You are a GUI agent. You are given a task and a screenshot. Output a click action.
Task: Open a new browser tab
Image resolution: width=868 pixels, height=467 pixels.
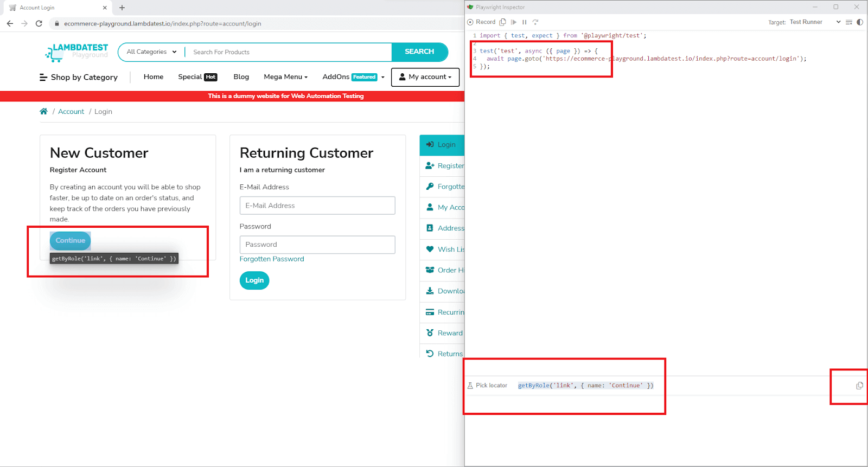pos(122,8)
